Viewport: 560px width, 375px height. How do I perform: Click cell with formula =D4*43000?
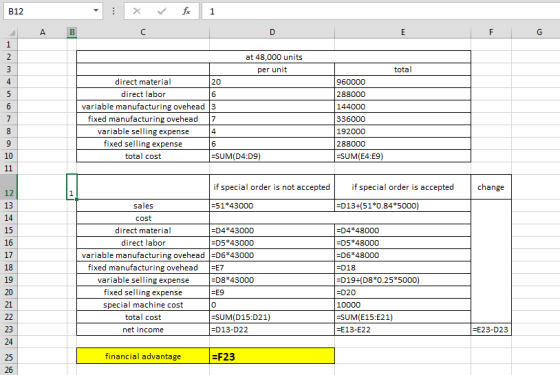click(x=272, y=230)
